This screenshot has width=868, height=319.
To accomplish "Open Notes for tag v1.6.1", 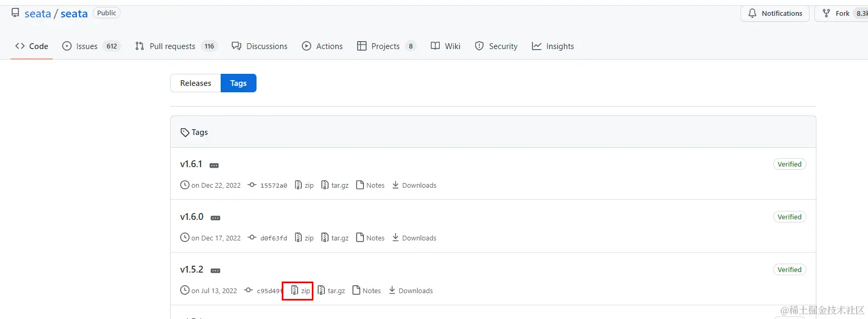I will [x=370, y=185].
